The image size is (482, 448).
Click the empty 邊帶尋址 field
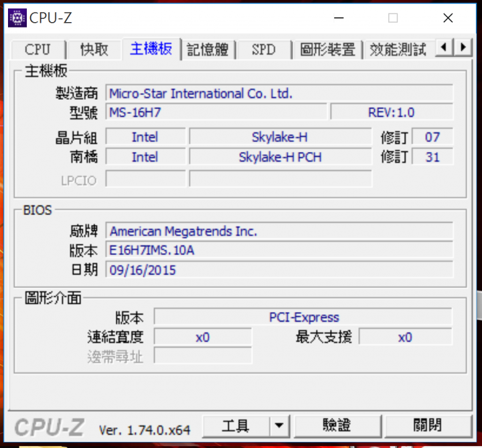203,356
